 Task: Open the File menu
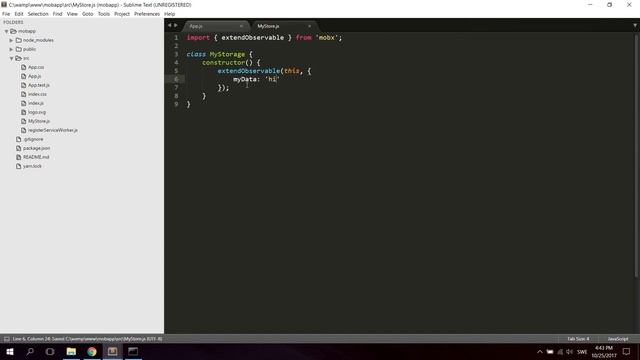pyautogui.click(x=6, y=14)
